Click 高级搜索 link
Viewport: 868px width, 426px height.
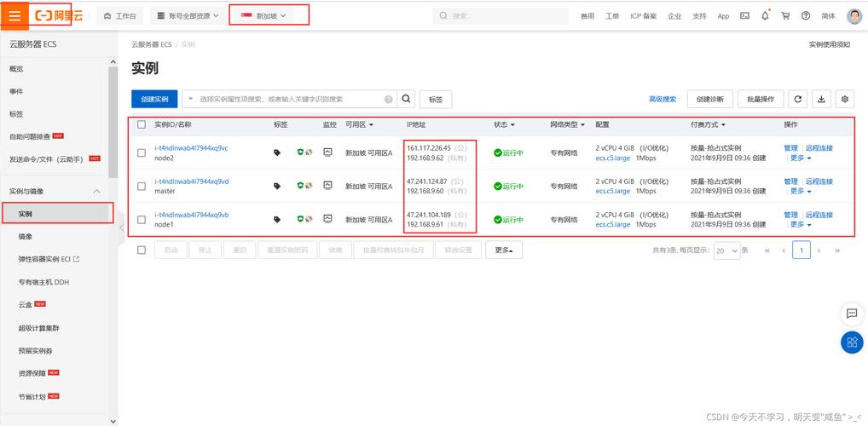pyautogui.click(x=663, y=100)
